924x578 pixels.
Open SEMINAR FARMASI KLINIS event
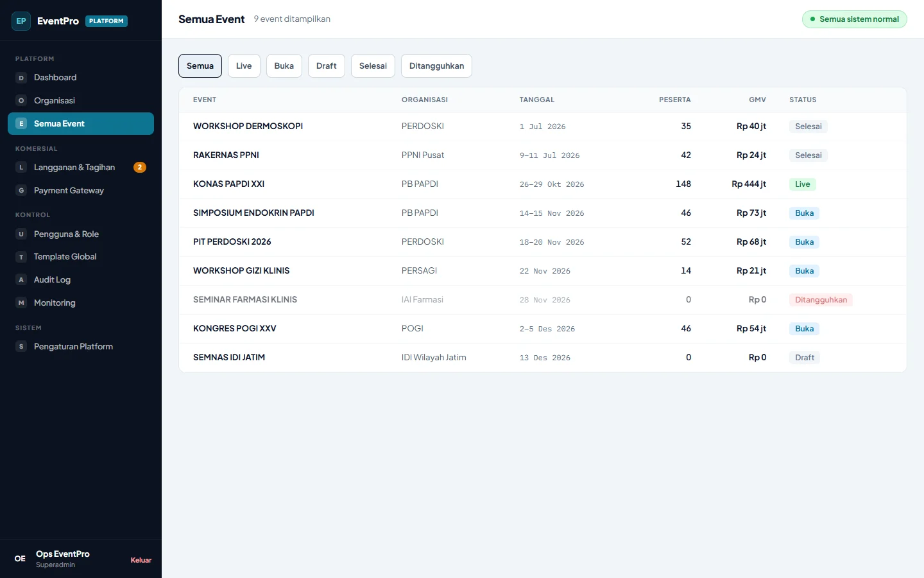coord(543,300)
